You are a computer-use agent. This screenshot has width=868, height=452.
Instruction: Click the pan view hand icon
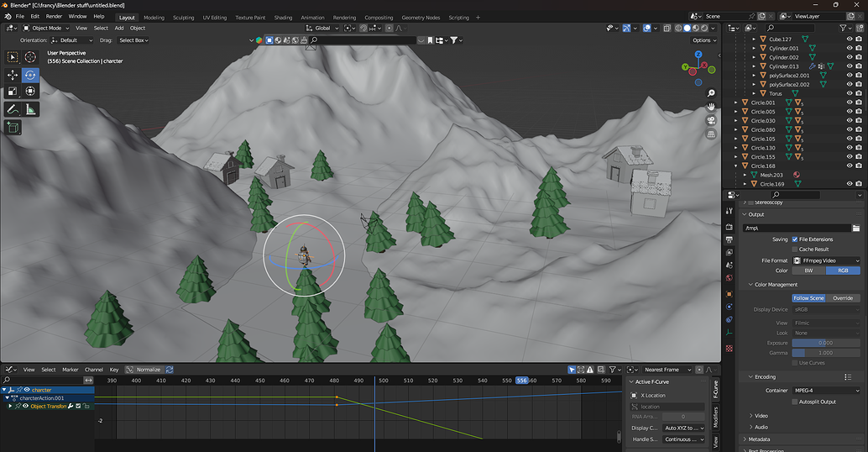click(711, 107)
